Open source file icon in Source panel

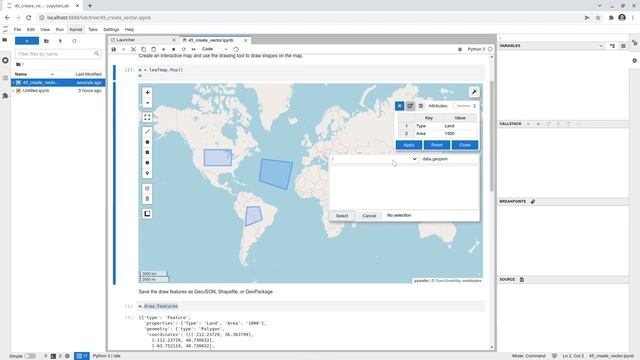click(522, 280)
